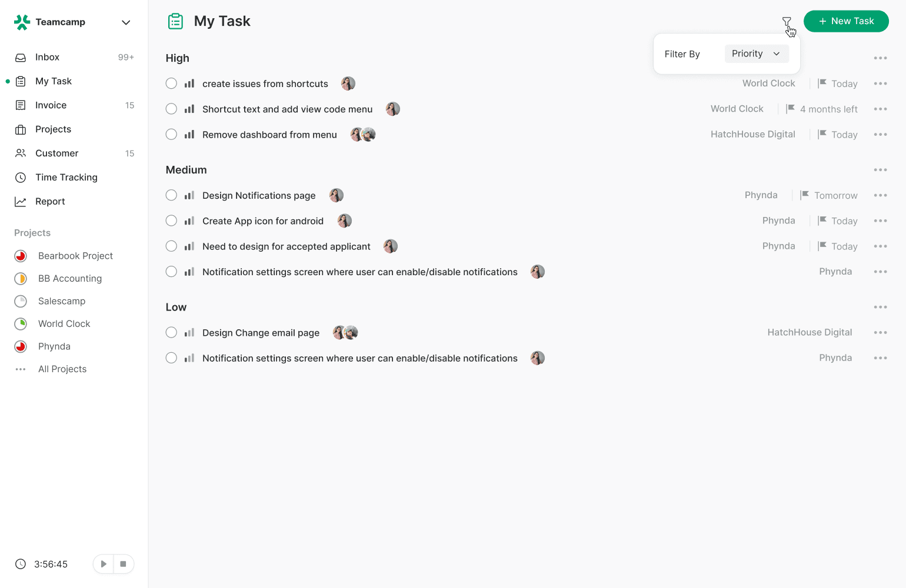This screenshot has height=588, width=906.
Task: Open the World Clock project link
Action: click(64, 324)
